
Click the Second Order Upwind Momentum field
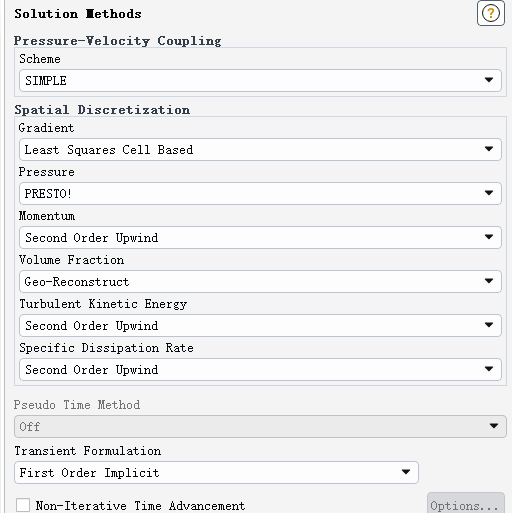click(x=260, y=237)
